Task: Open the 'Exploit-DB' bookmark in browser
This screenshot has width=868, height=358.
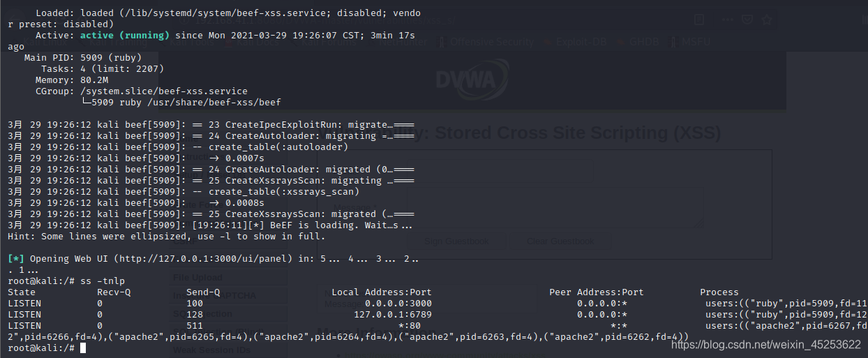Action: tap(576, 42)
